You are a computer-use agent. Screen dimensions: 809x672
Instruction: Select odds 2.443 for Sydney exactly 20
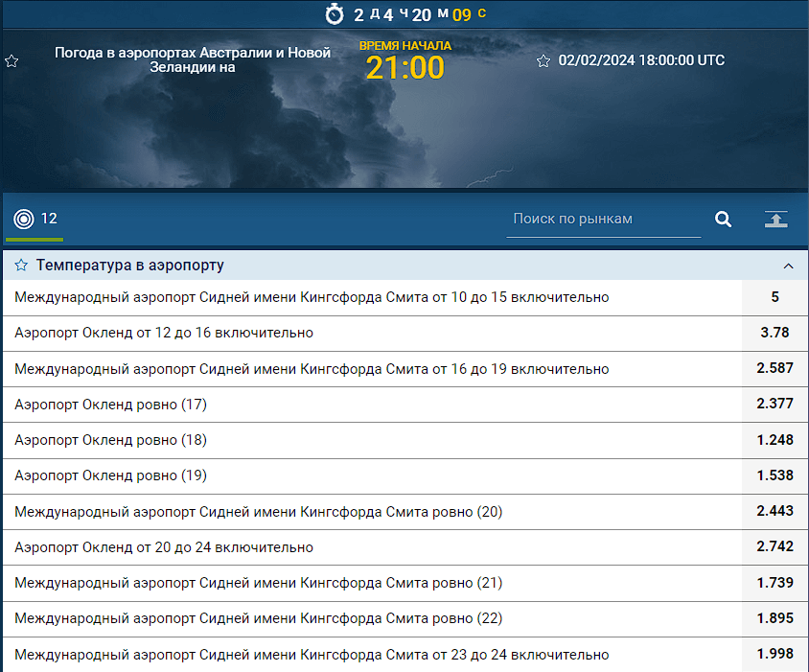[x=774, y=512]
